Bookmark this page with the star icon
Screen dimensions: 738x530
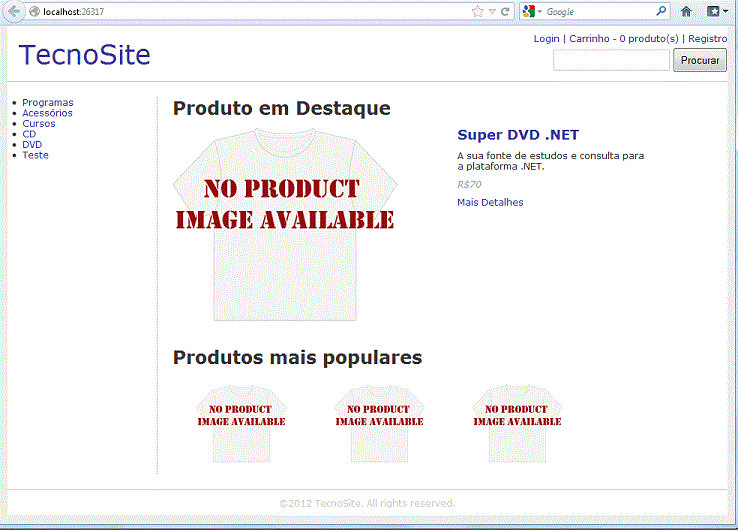pos(477,12)
